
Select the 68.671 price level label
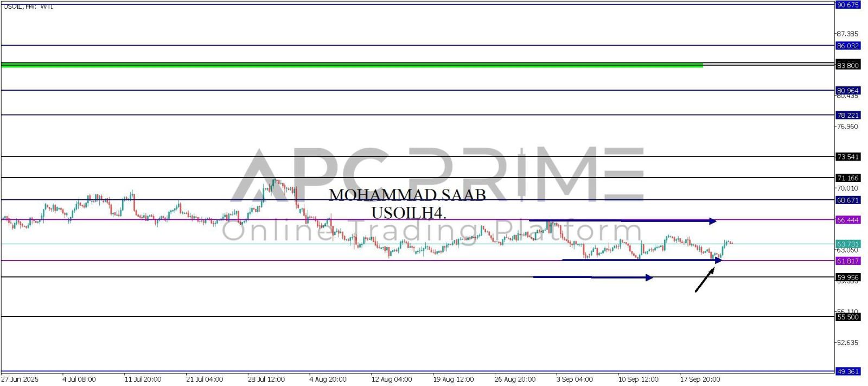click(x=848, y=200)
